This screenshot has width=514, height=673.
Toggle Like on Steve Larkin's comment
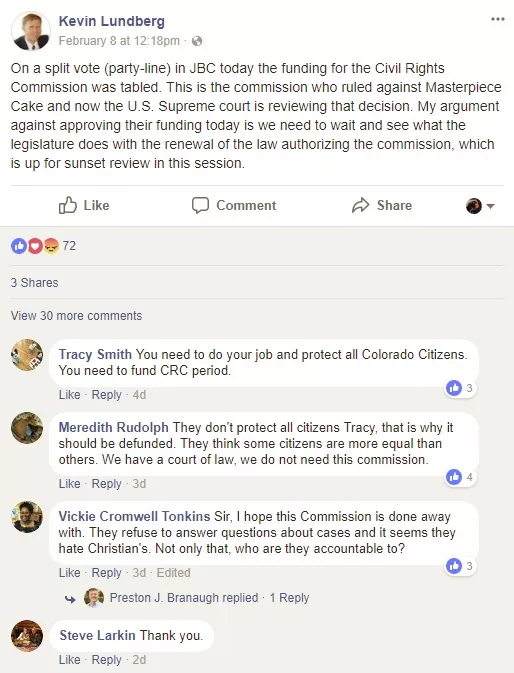point(70,660)
